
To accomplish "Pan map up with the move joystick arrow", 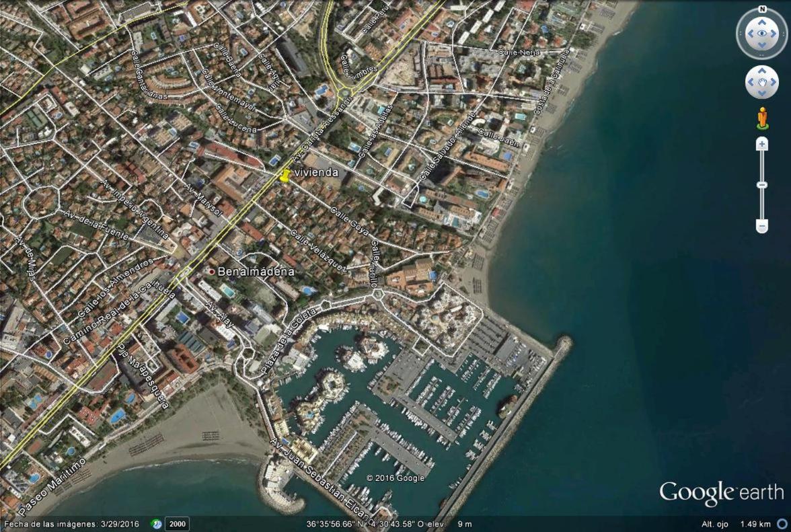I will coord(761,70).
